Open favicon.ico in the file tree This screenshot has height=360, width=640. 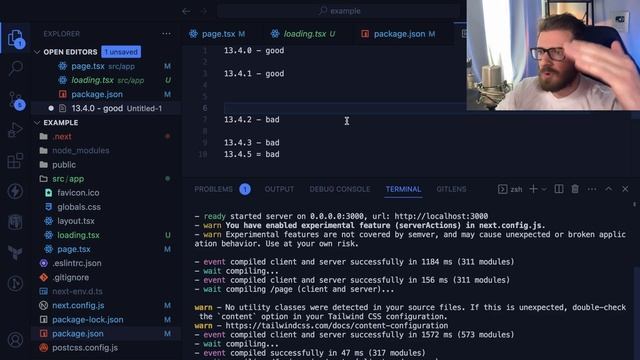click(x=106, y=193)
